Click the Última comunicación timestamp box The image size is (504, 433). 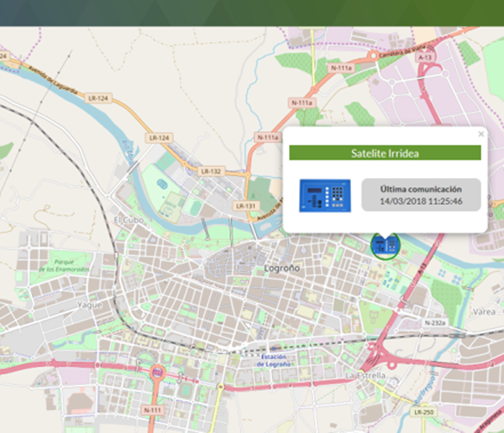pos(421,195)
